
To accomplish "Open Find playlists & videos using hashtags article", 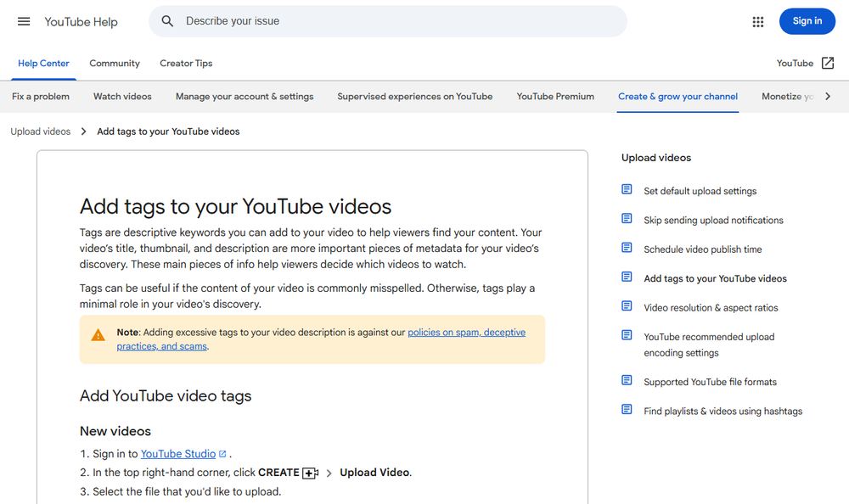I will (722, 412).
